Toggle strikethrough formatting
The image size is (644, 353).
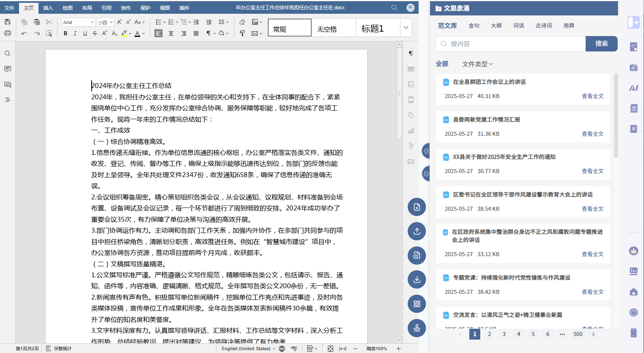95,33
